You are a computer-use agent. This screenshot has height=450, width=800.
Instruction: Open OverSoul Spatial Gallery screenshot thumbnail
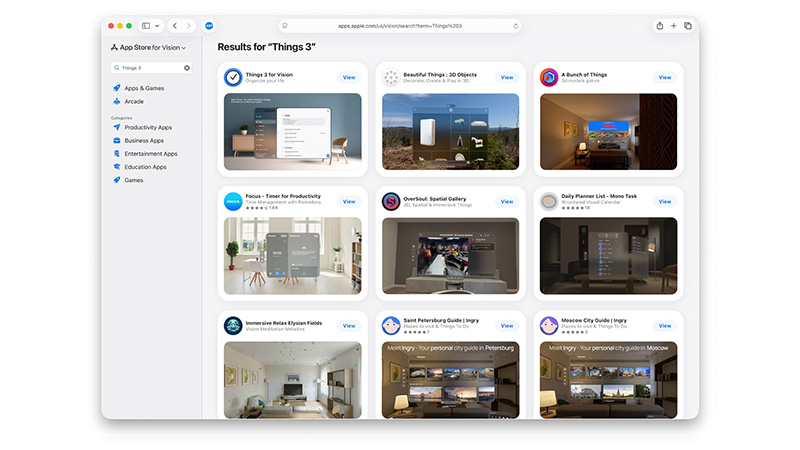coord(451,256)
